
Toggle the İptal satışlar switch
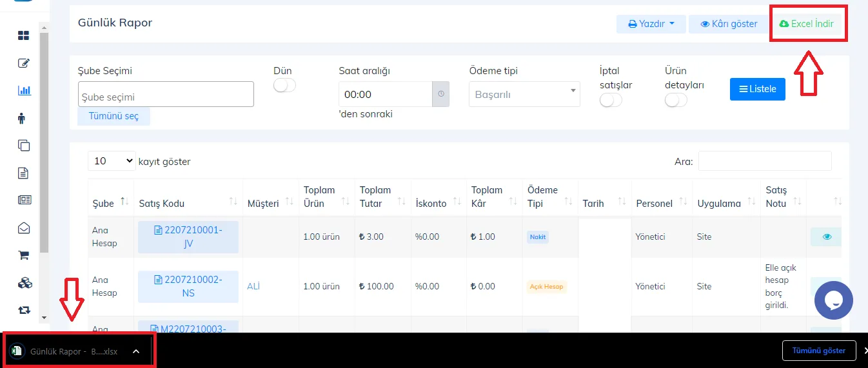click(611, 101)
